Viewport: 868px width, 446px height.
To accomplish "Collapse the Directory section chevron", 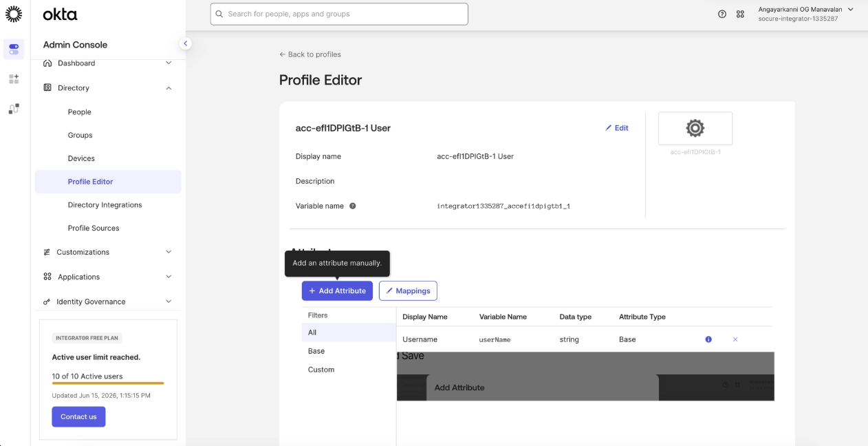I will pyautogui.click(x=169, y=88).
